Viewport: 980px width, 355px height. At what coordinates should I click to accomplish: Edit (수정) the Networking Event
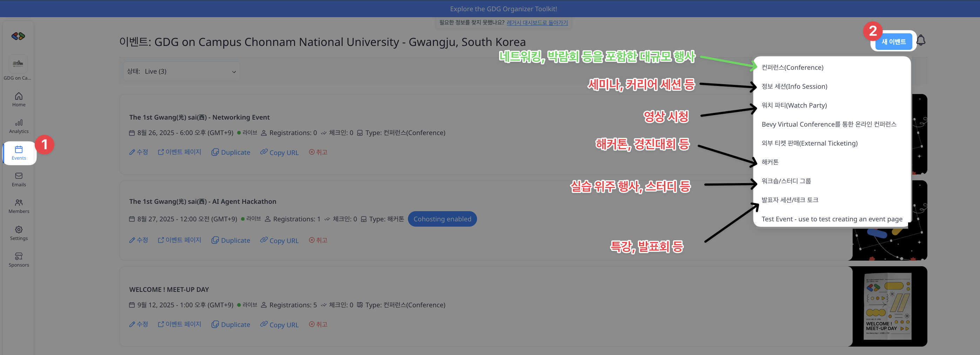click(139, 152)
